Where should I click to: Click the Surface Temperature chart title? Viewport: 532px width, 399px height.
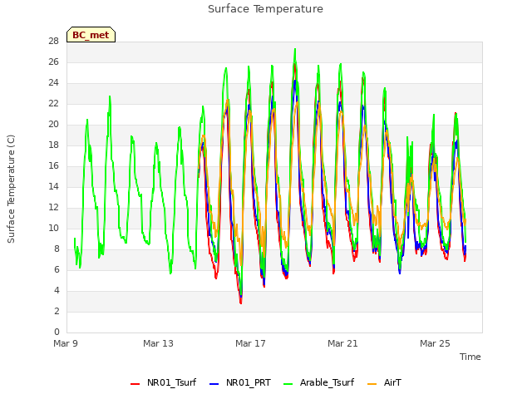point(265,9)
